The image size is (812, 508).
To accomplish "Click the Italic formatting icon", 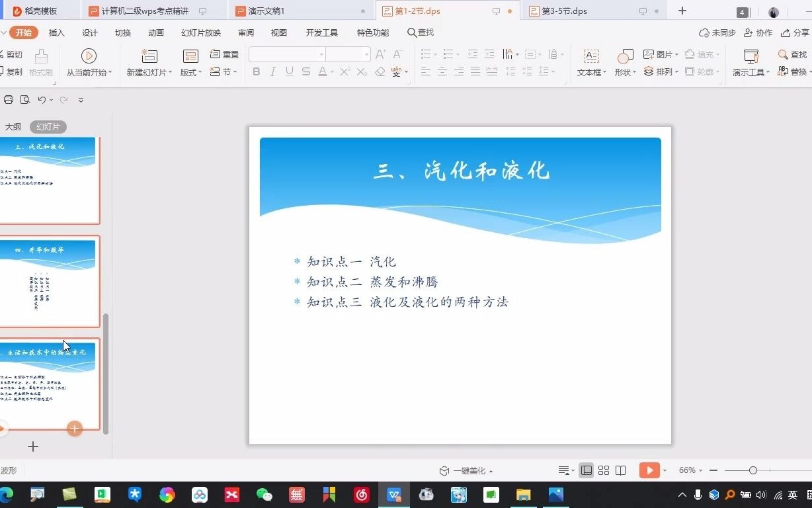I will point(272,71).
